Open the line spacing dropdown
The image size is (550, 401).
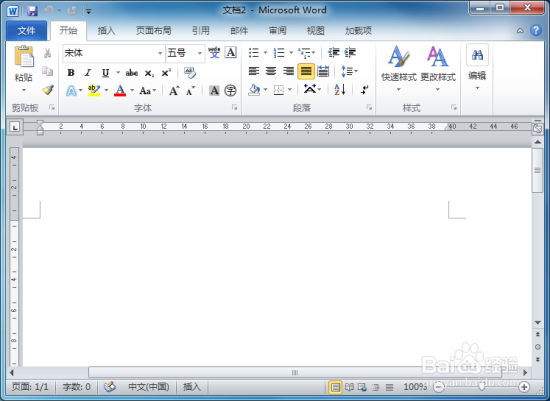[349, 72]
